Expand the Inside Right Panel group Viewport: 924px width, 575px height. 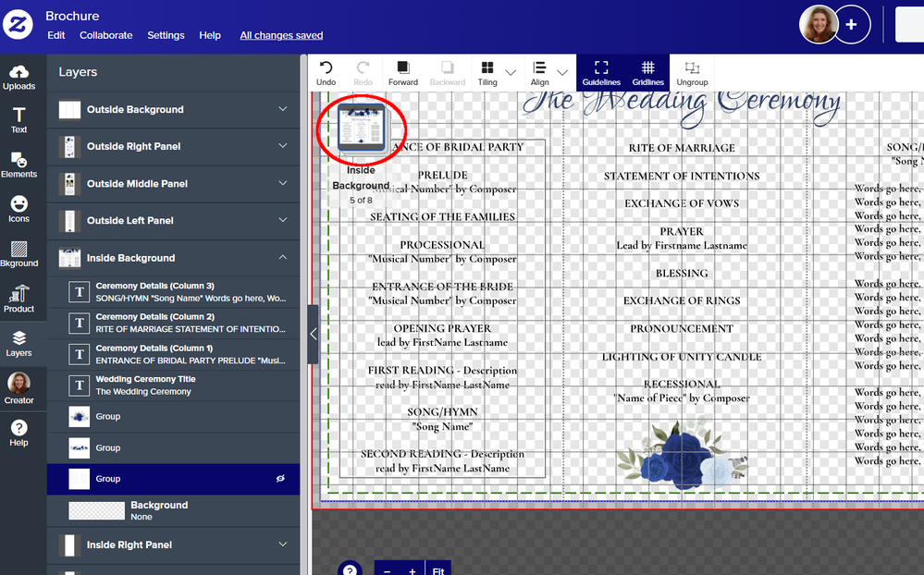click(x=283, y=544)
